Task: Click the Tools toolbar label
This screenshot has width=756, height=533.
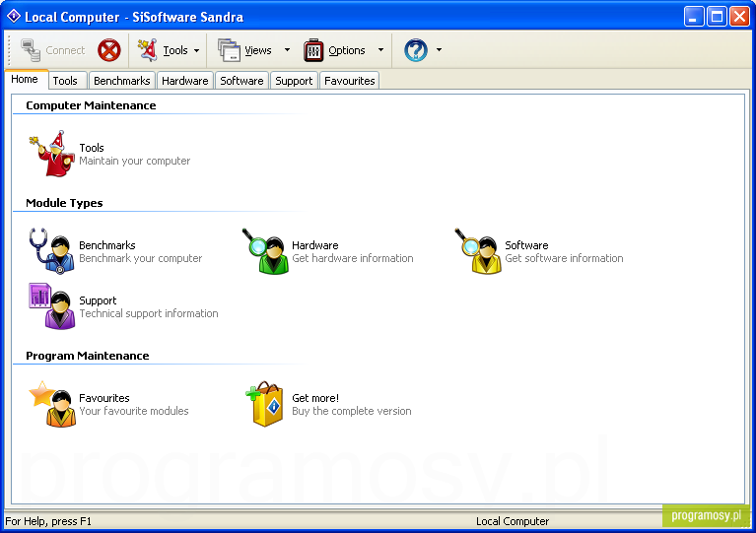Action: [175, 50]
